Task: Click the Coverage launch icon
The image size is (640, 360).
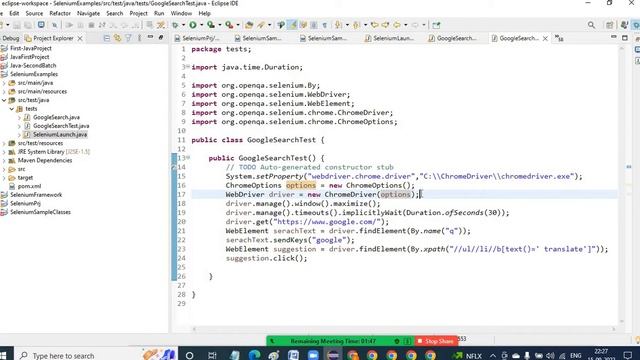Action: click(211, 25)
